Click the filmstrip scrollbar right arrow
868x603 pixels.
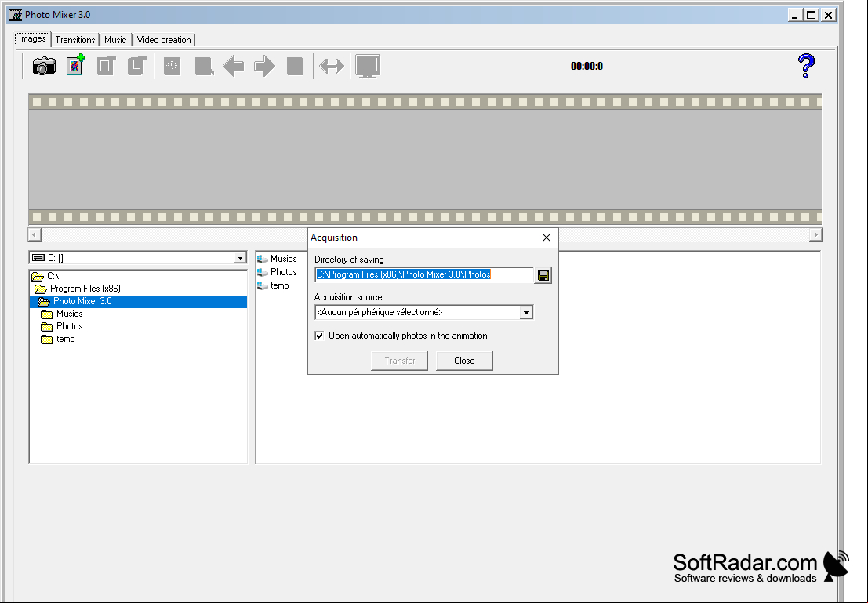[815, 234]
